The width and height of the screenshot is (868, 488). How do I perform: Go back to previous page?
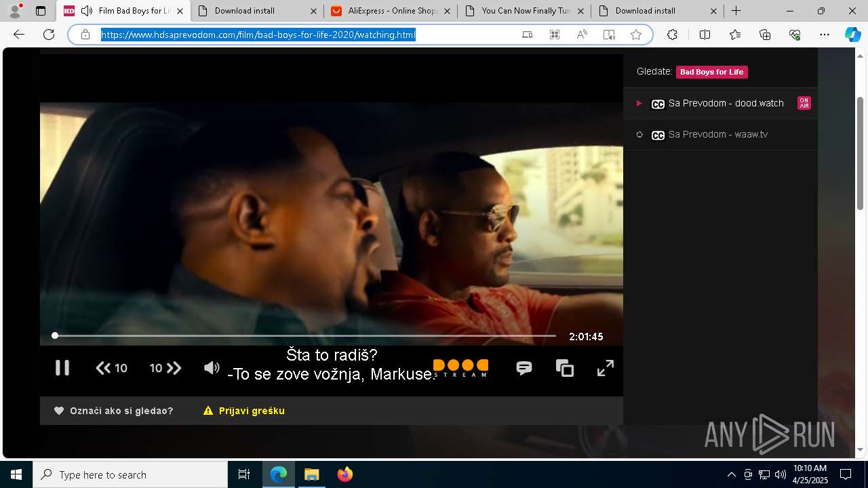pos(19,35)
